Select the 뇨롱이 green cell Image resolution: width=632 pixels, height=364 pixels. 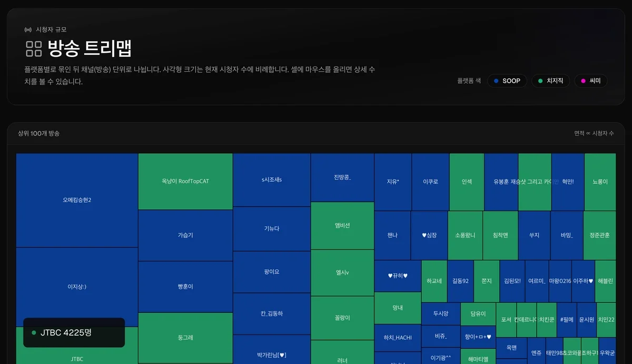pos(600,181)
